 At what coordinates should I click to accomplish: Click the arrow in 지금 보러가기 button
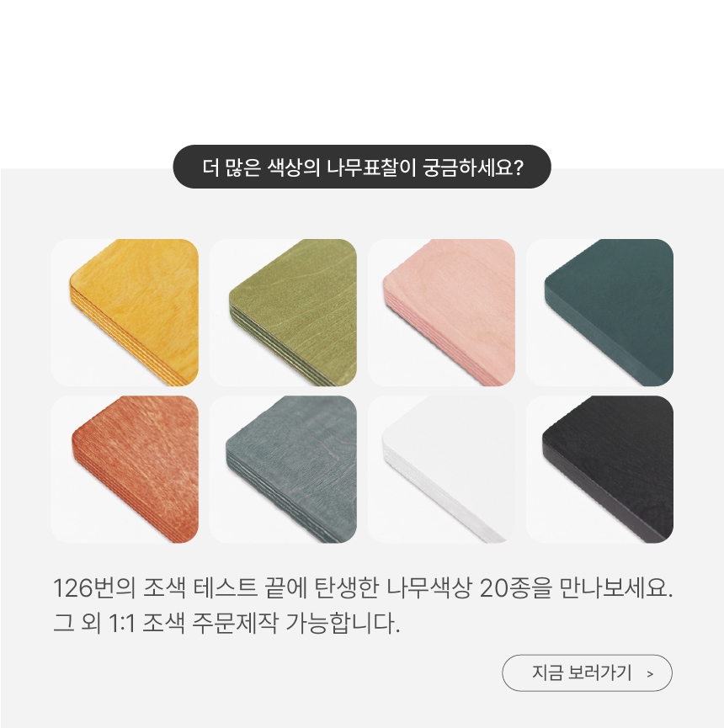[x=650, y=673]
